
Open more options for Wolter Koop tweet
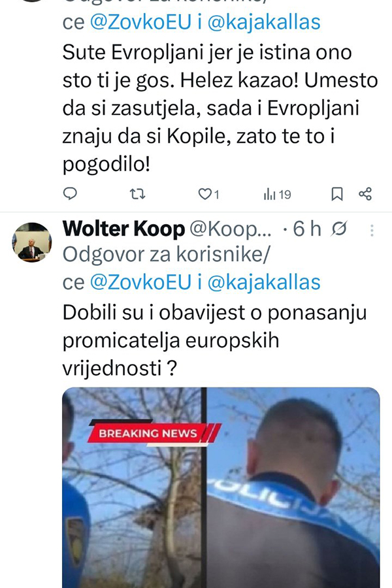[x=372, y=230]
